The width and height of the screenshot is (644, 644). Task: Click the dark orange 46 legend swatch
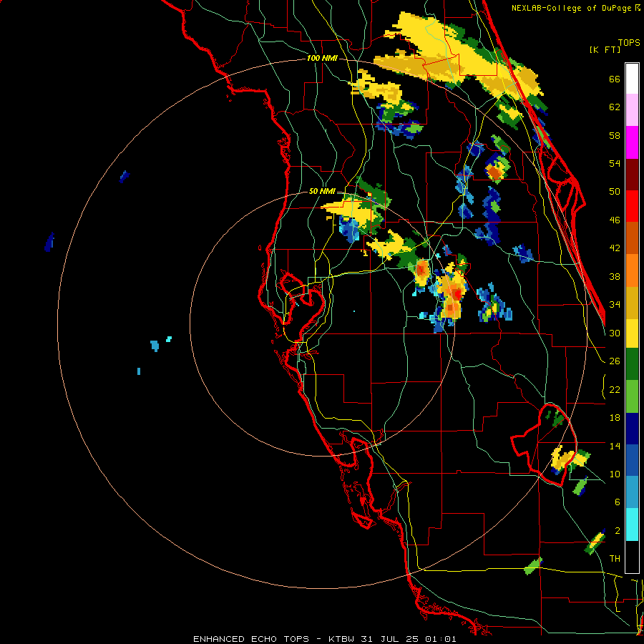(x=632, y=238)
